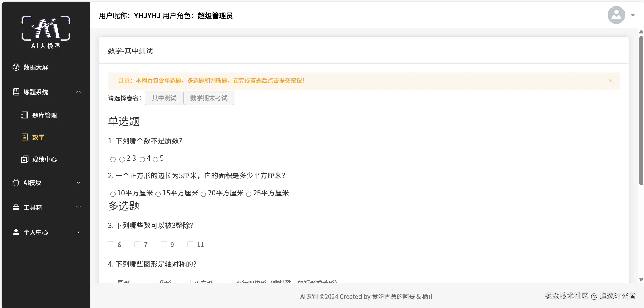Click the orange 注意 notice text
Screen dimensions: 644x308
[211, 81]
